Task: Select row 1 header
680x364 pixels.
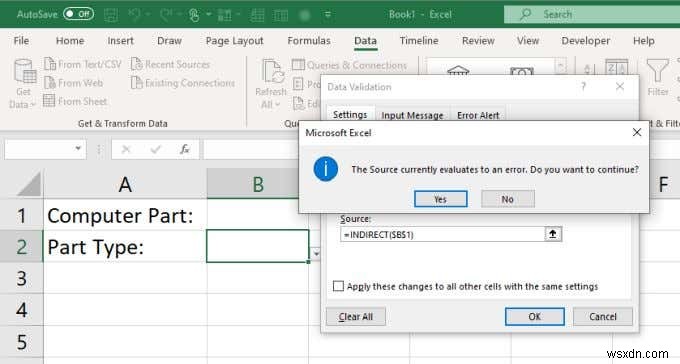Action: [21, 216]
